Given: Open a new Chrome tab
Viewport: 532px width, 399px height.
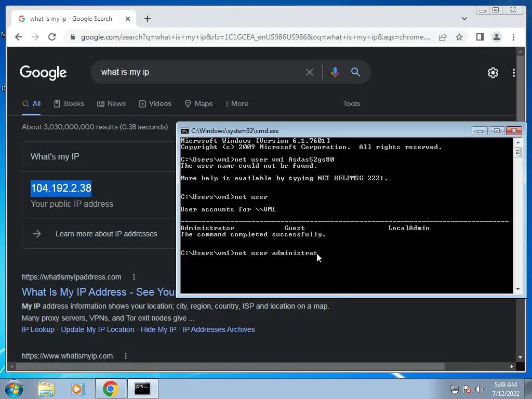Looking at the screenshot, I should (147, 19).
